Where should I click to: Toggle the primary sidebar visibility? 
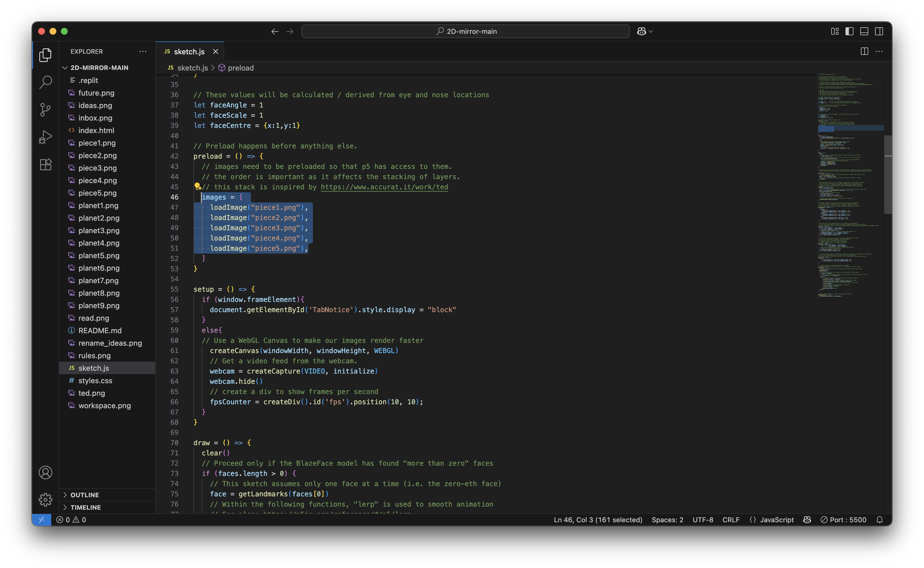tap(849, 31)
